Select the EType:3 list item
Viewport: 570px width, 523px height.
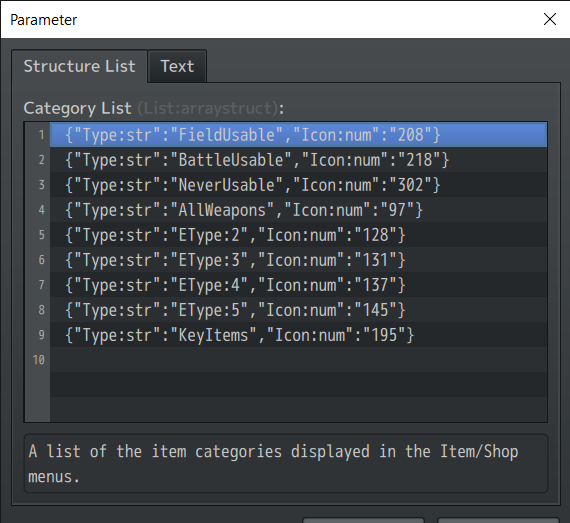[x=298, y=260]
